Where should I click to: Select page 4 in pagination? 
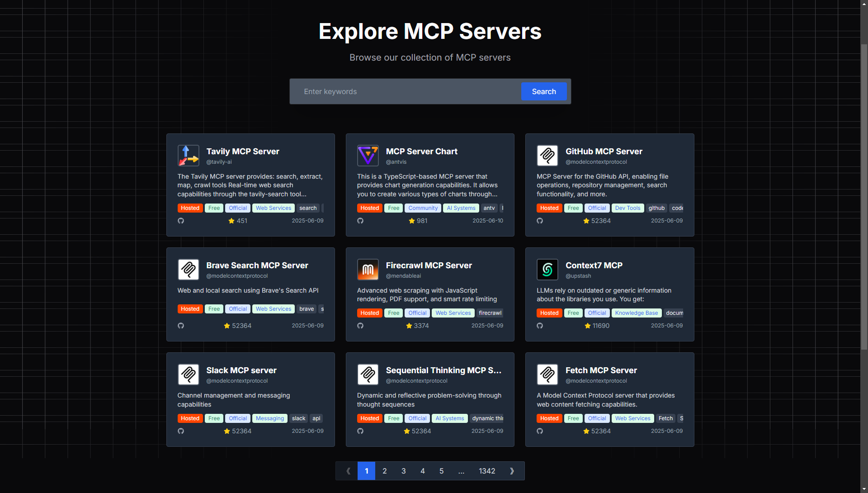[x=423, y=471]
